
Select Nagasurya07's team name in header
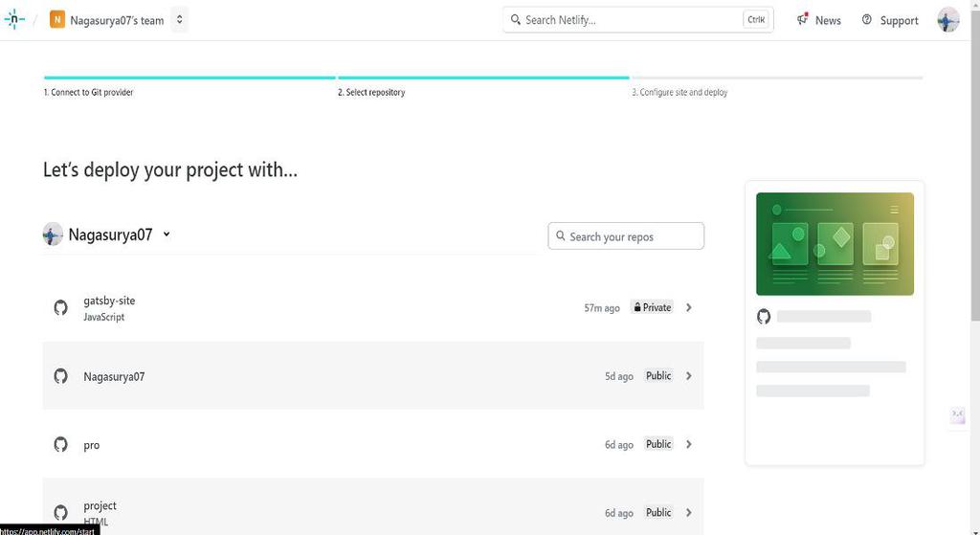pyautogui.click(x=117, y=21)
